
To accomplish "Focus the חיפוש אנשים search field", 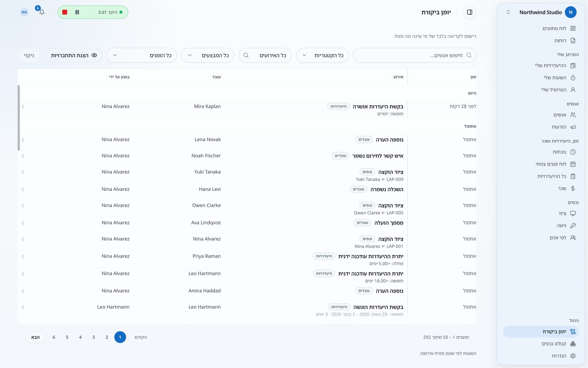I will 415,55.
